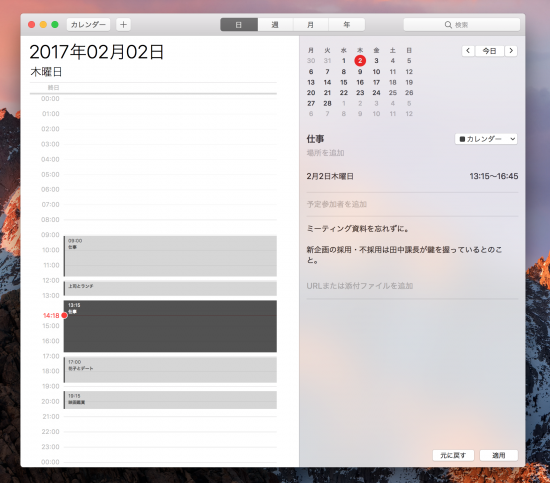Click the color square in calendar dropdown
This screenshot has width=550, height=483.
tap(462, 139)
